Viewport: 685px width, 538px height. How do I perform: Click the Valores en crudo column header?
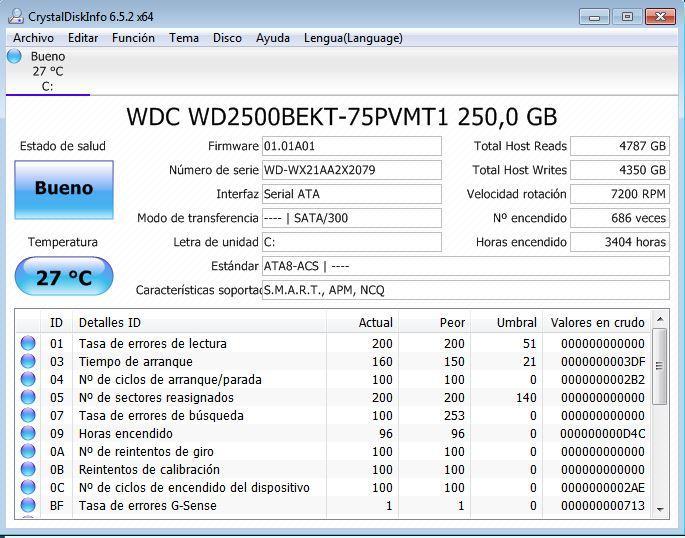pyautogui.click(x=597, y=322)
